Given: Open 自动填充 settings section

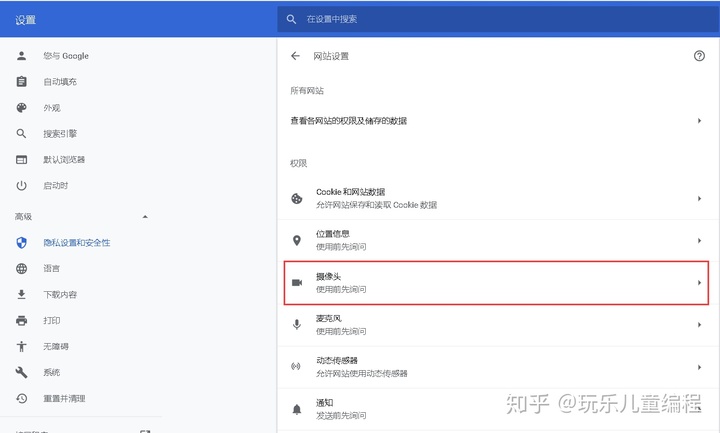Looking at the screenshot, I should (60, 82).
